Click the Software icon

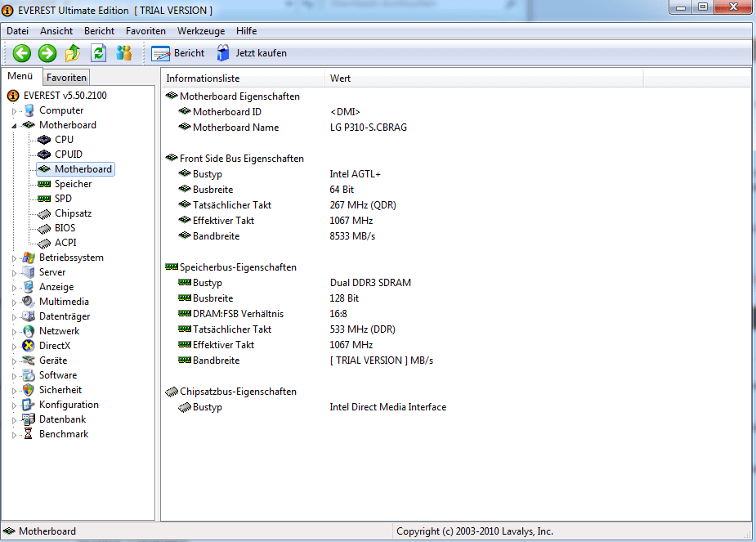click(29, 375)
